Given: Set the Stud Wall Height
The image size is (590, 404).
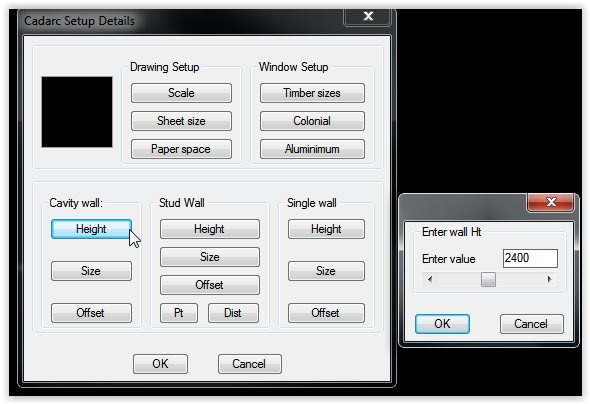Looking at the screenshot, I should [x=210, y=229].
